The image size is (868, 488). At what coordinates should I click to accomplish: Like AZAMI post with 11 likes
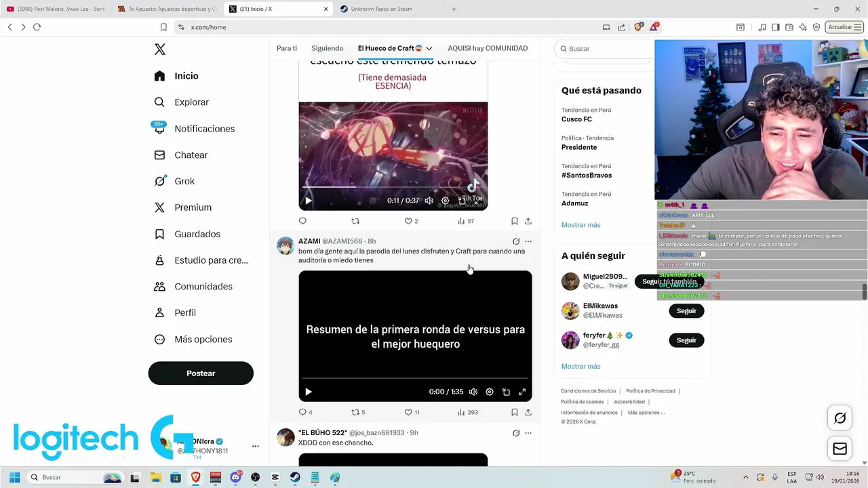(x=412, y=412)
